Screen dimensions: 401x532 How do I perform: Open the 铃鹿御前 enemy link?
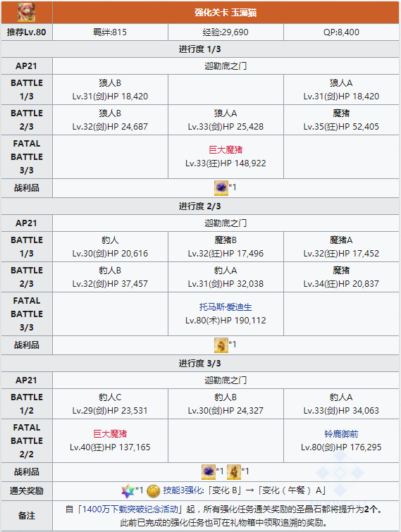tap(341, 433)
